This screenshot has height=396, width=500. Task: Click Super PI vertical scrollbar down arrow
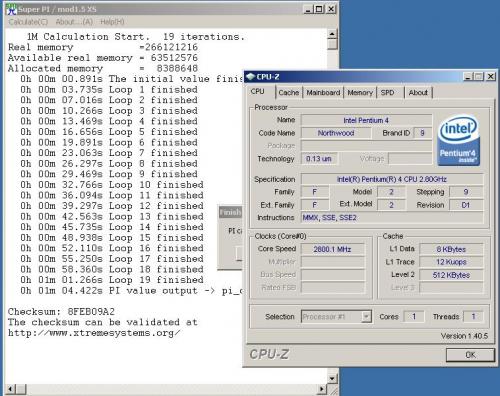[x=332, y=379]
